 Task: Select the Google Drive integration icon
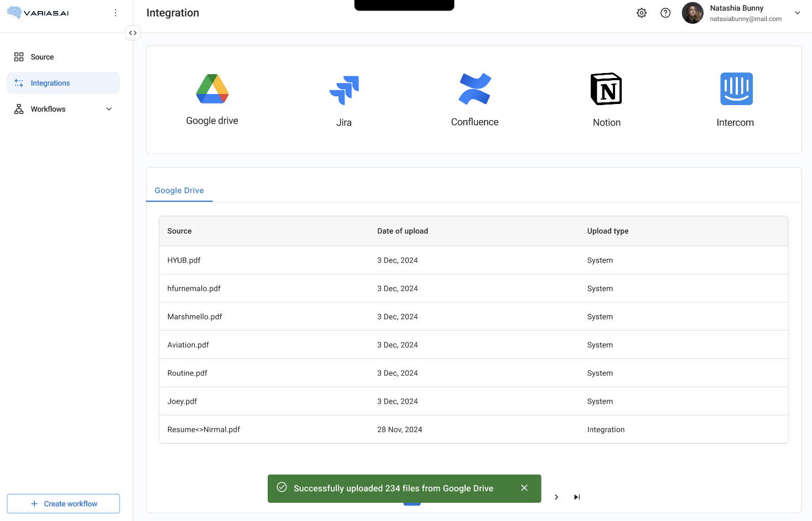[212, 88]
